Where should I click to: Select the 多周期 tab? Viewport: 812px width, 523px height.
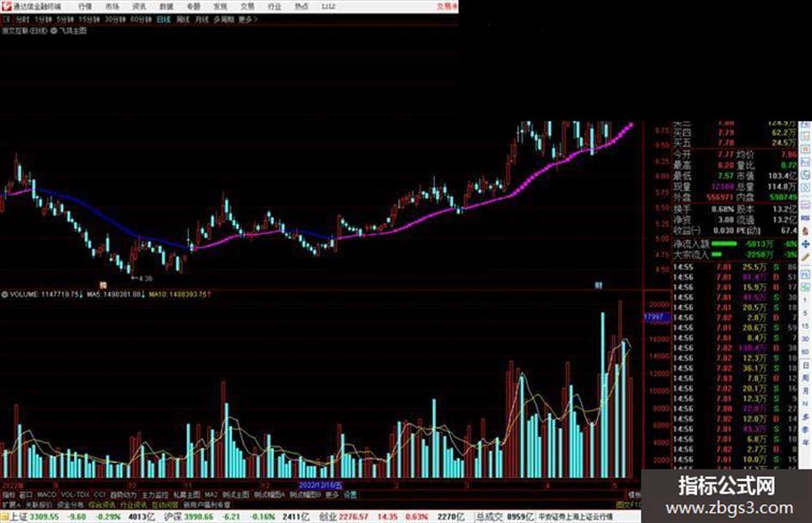click(223, 19)
